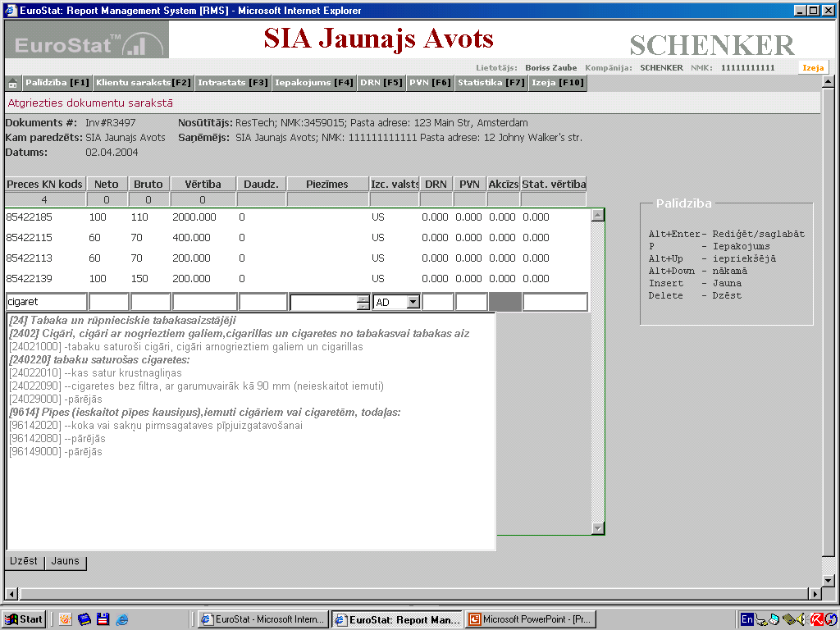
Task: Click the page vertical scrollbar down arrow
Action: coord(828,580)
